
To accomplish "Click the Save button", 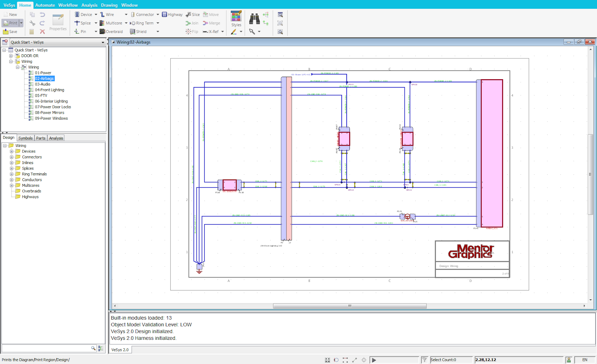I will 10,31.
